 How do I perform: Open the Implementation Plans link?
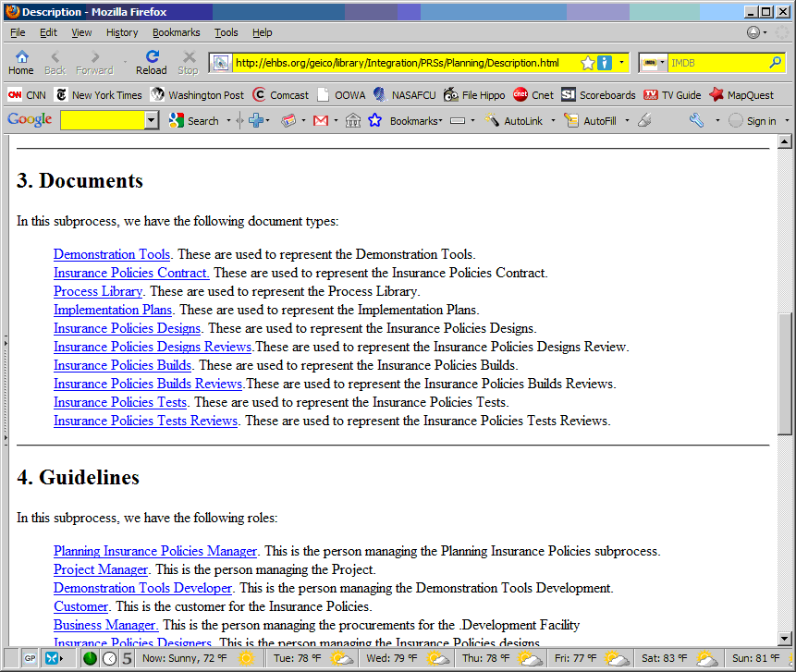(x=113, y=310)
